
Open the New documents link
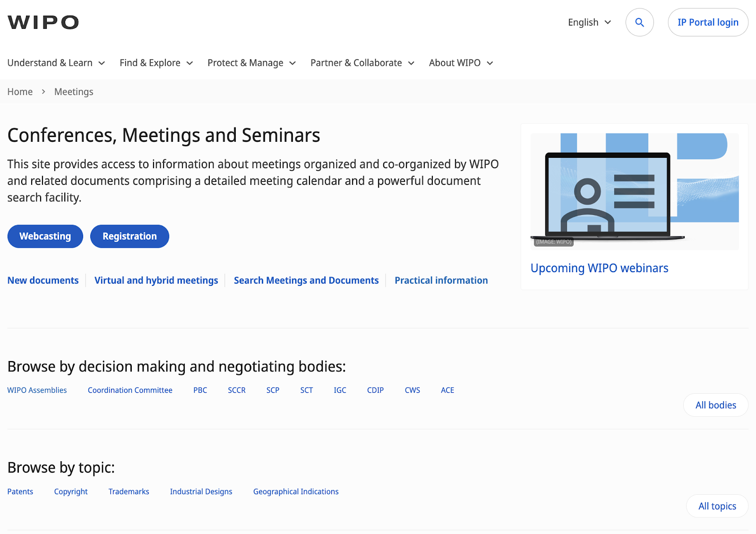click(43, 280)
